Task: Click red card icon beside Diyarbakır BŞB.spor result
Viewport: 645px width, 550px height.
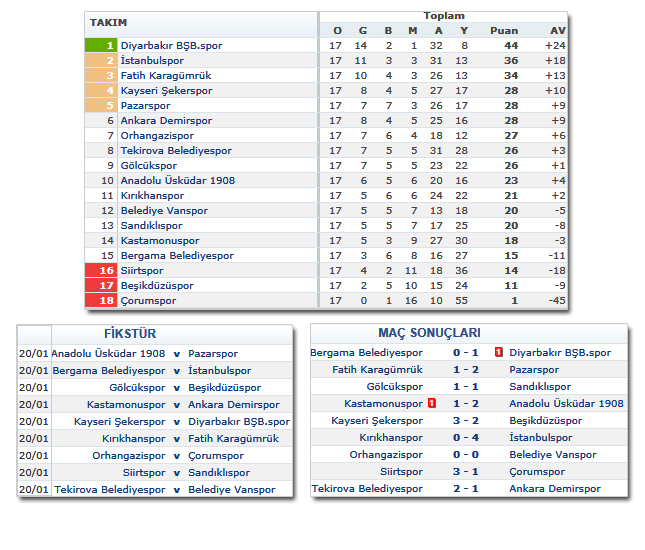Action: pos(498,353)
